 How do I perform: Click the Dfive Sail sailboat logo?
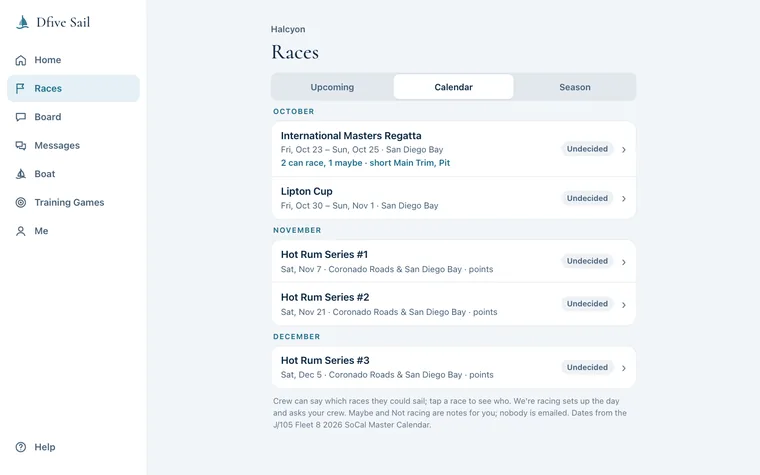click(22, 22)
